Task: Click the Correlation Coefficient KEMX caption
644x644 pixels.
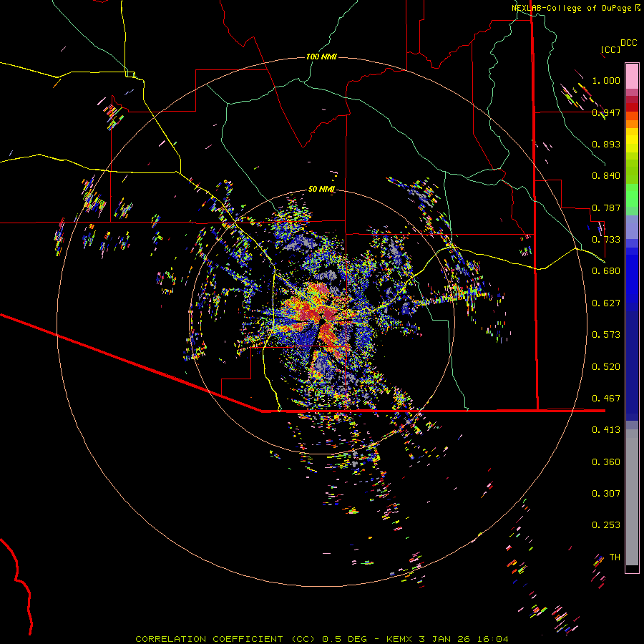Action: (x=322, y=639)
